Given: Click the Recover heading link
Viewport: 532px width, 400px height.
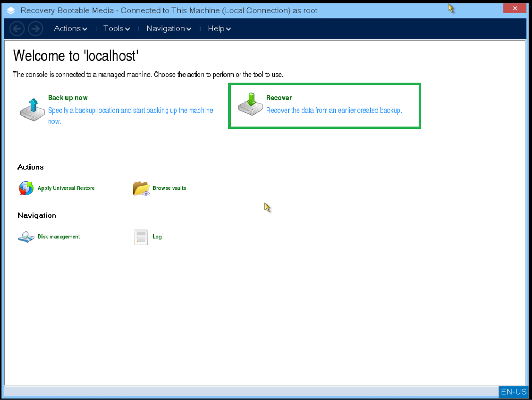Looking at the screenshot, I should 279,98.
